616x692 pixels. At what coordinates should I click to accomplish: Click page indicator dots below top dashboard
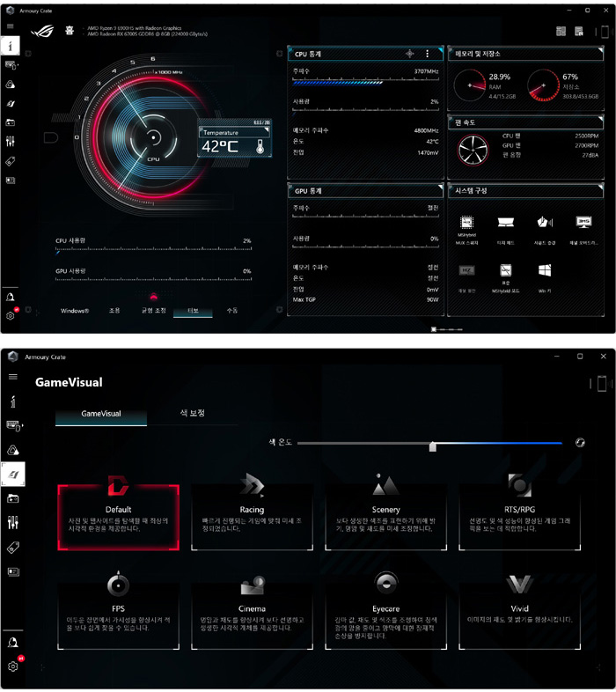tap(446, 329)
